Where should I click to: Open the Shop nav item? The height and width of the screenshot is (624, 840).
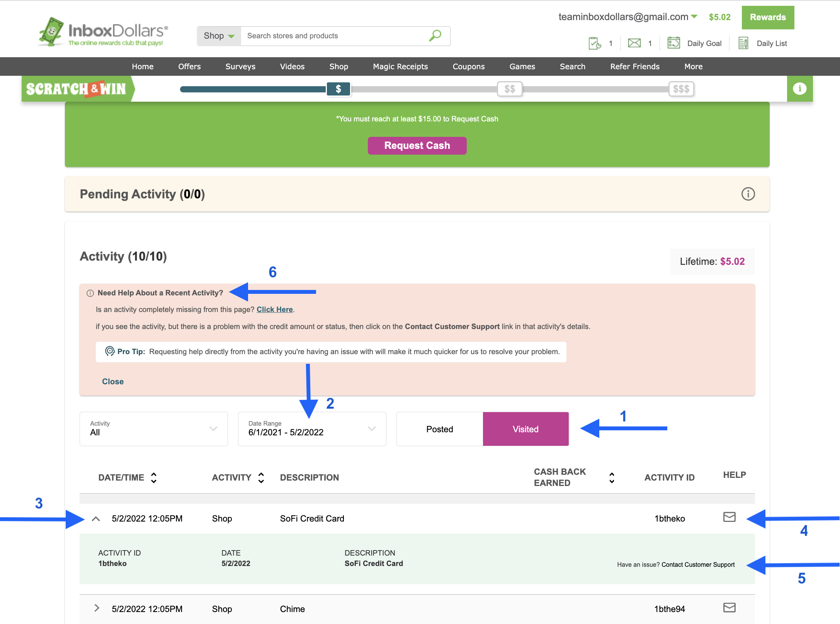click(x=339, y=66)
